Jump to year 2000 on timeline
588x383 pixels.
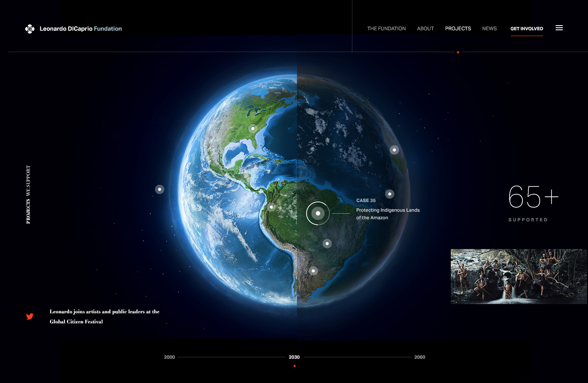point(169,357)
